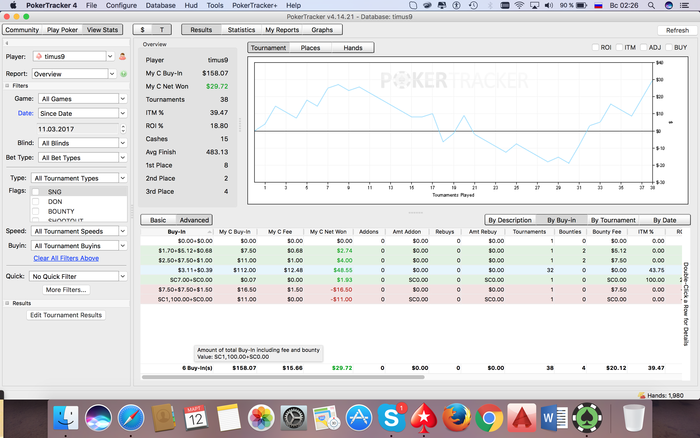The width and height of the screenshot is (700, 438).
Task: Switch to the Statistics tab
Action: coord(241,30)
